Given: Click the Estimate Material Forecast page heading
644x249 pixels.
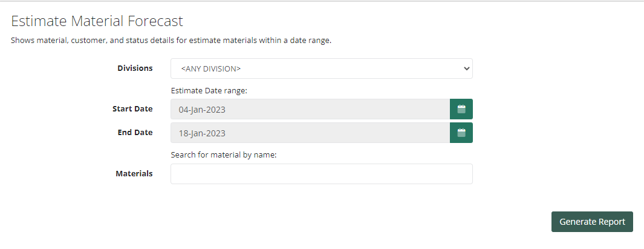Looking at the screenshot, I should click(97, 21).
